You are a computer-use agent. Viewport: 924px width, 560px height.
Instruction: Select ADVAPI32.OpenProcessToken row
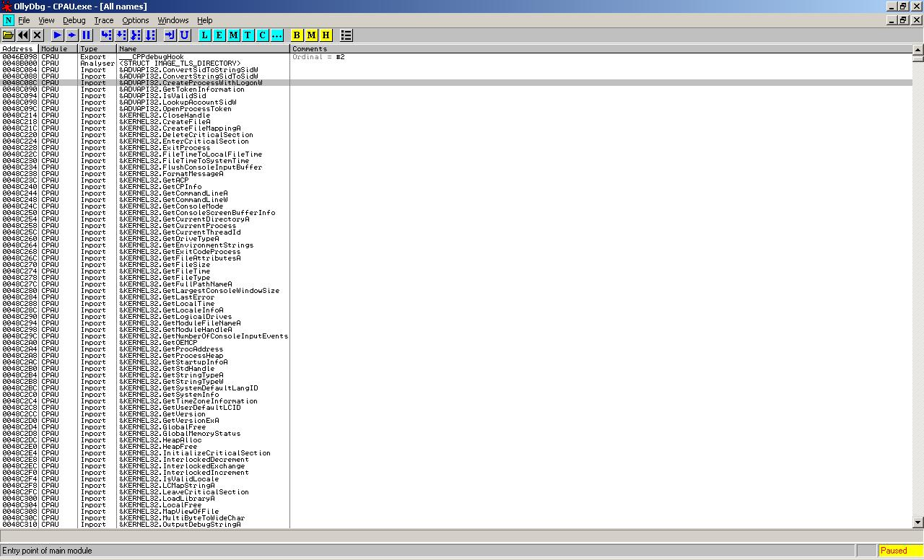click(456, 109)
